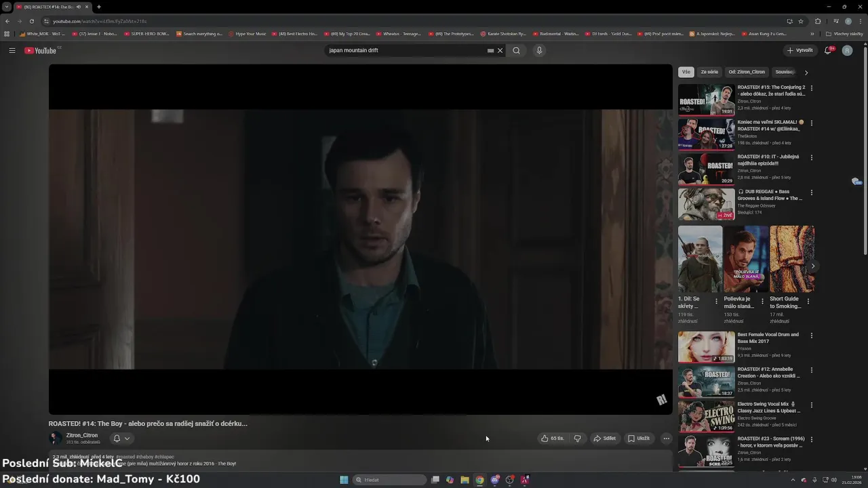Viewport: 868px width, 488px height.
Task: Show more filter chips with the arrow
Action: pos(806,72)
